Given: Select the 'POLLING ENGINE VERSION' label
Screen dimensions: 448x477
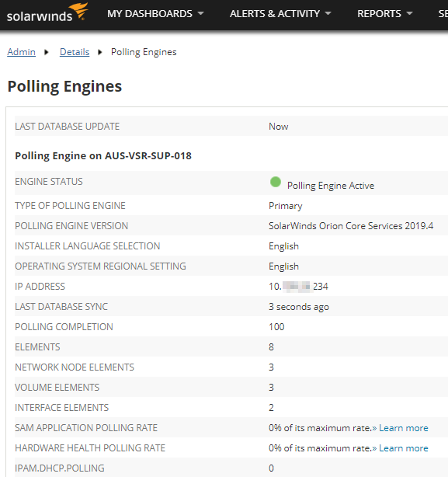Looking at the screenshot, I should tap(71, 226).
